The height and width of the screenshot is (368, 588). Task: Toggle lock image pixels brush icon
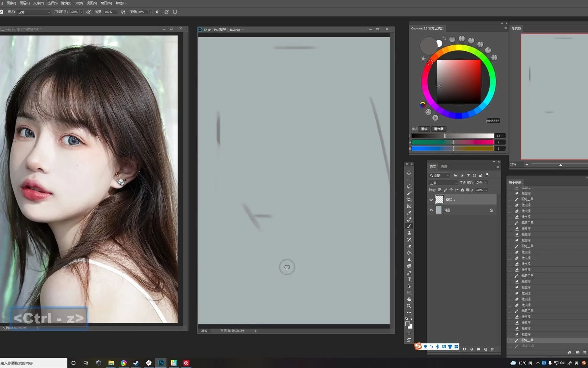[x=445, y=190]
